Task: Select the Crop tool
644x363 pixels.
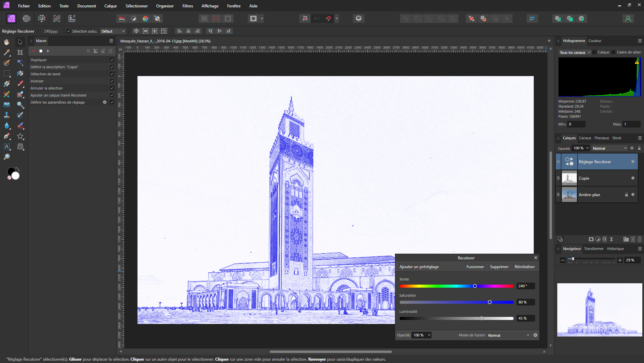Action: (x=20, y=52)
